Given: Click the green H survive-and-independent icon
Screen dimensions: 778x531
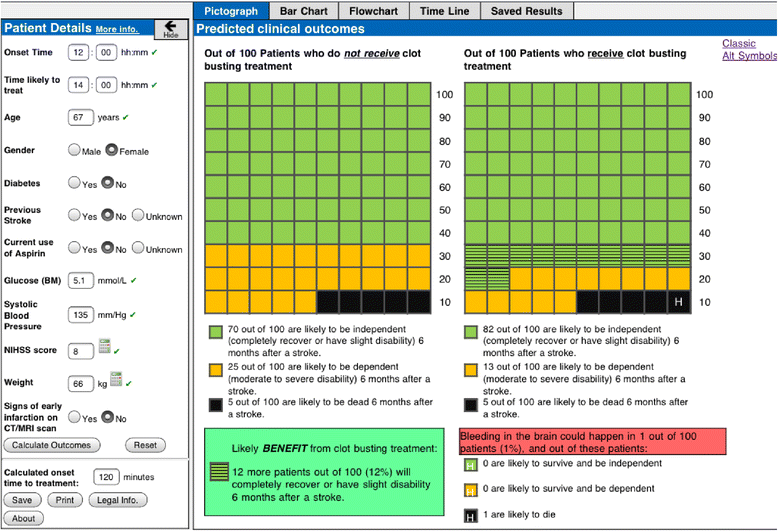Looking at the screenshot, I should point(468,465).
